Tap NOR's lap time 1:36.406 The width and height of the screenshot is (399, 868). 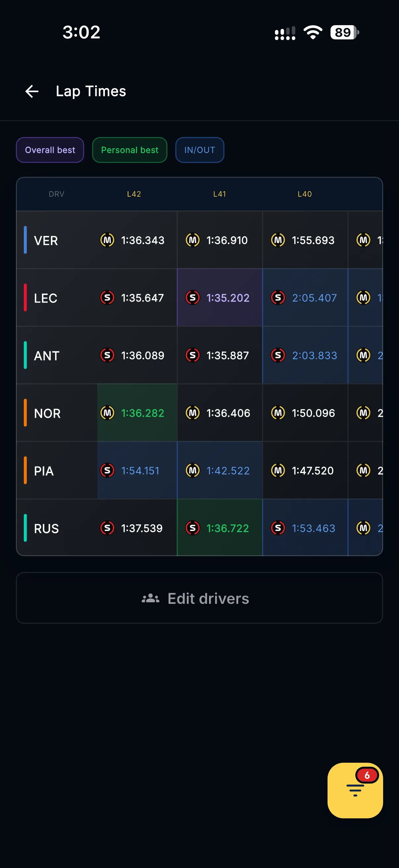pyautogui.click(x=228, y=413)
